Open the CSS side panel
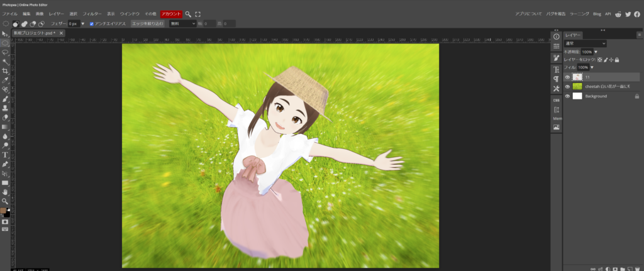Image resolution: width=644 pixels, height=271 pixels. tap(556, 100)
